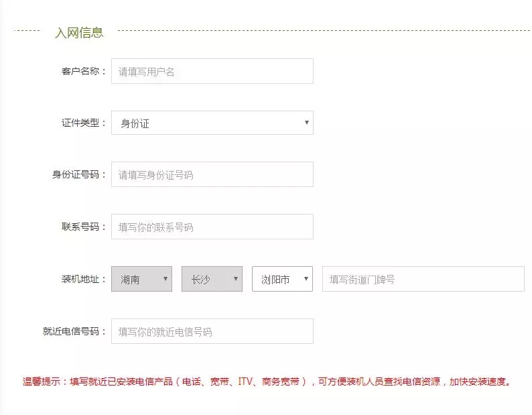Click the red 温馨提示 notice text
The height and width of the screenshot is (415, 532).
pyautogui.click(x=267, y=381)
